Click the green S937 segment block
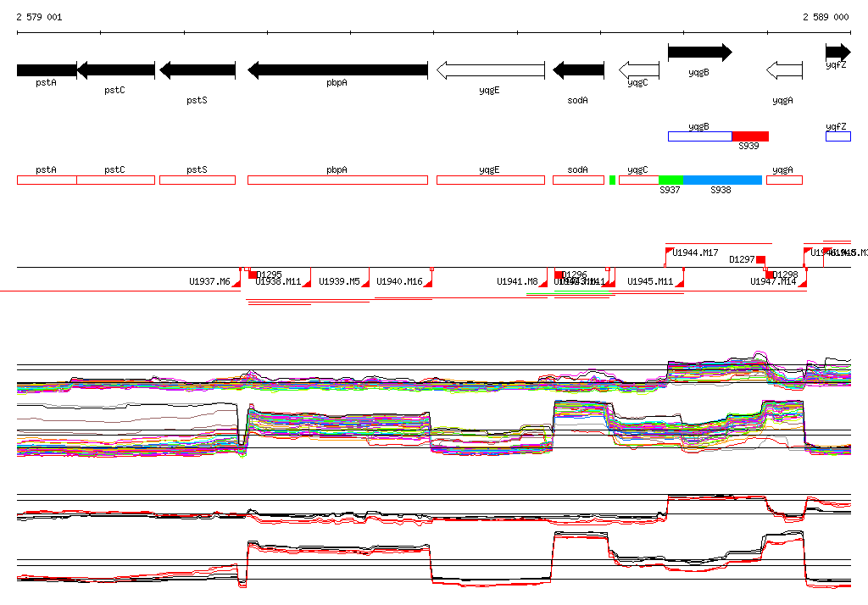The image size is (868, 605). (671, 180)
